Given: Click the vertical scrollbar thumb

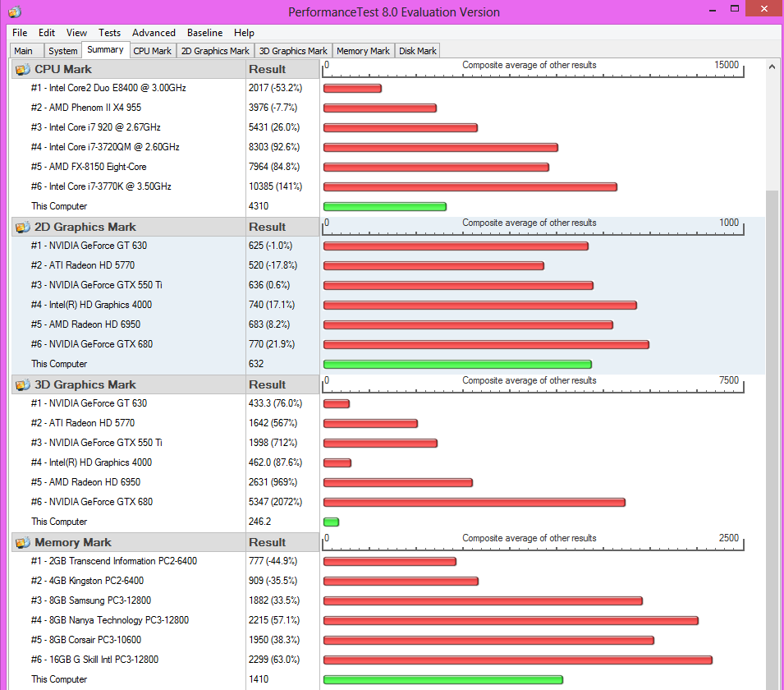Looking at the screenshot, I should coord(772,440).
